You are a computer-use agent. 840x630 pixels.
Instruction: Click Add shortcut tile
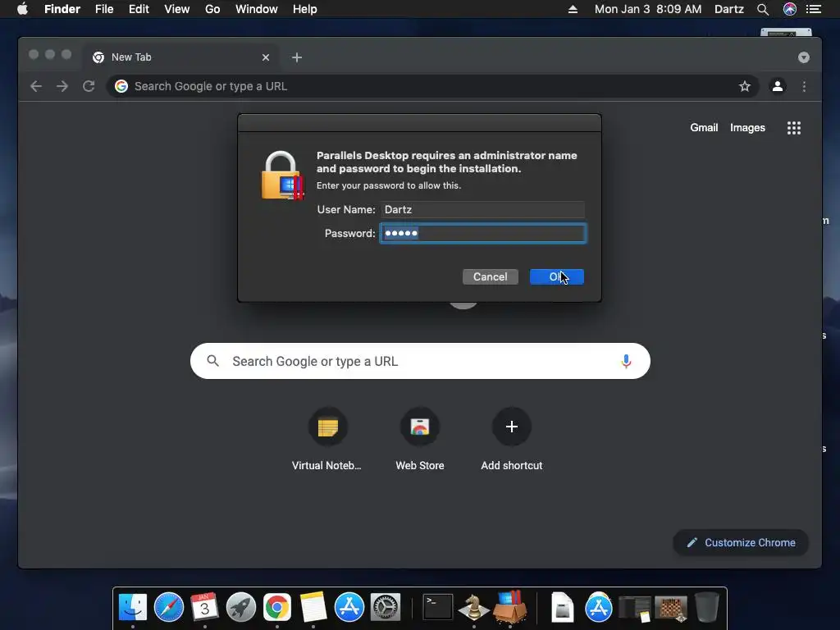click(x=512, y=440)
